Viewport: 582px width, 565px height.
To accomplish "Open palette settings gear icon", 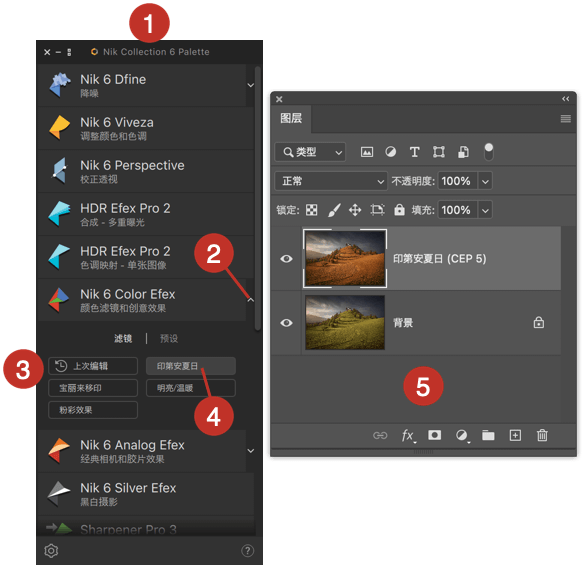I will coord(51,551).
